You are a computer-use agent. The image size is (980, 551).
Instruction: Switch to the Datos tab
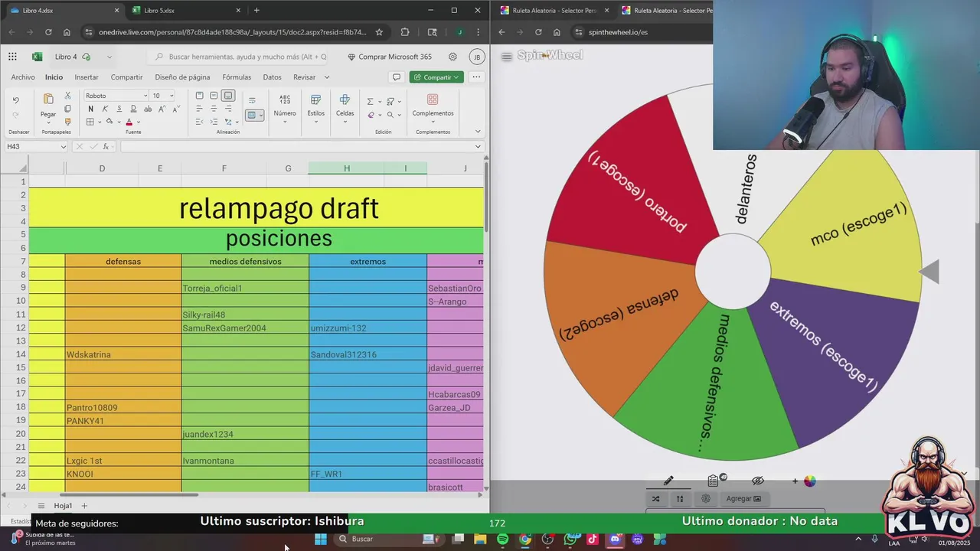coord(272,77)
